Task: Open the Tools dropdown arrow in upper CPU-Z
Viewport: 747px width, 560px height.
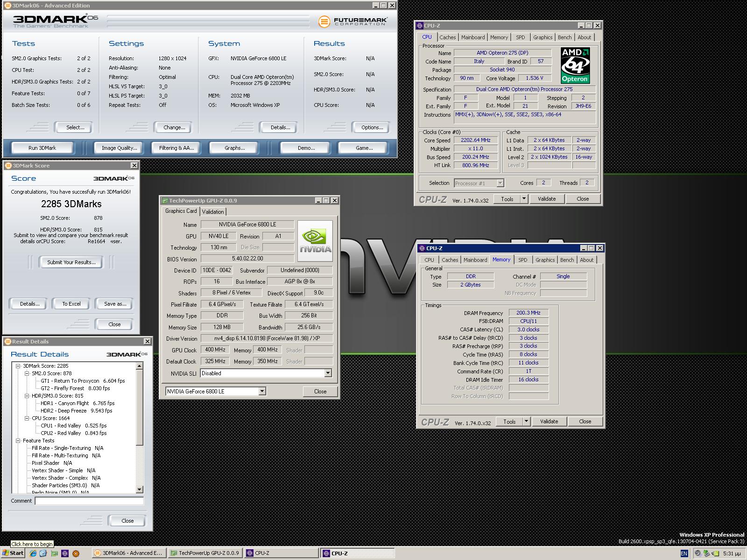Action: tap(524, 199)
